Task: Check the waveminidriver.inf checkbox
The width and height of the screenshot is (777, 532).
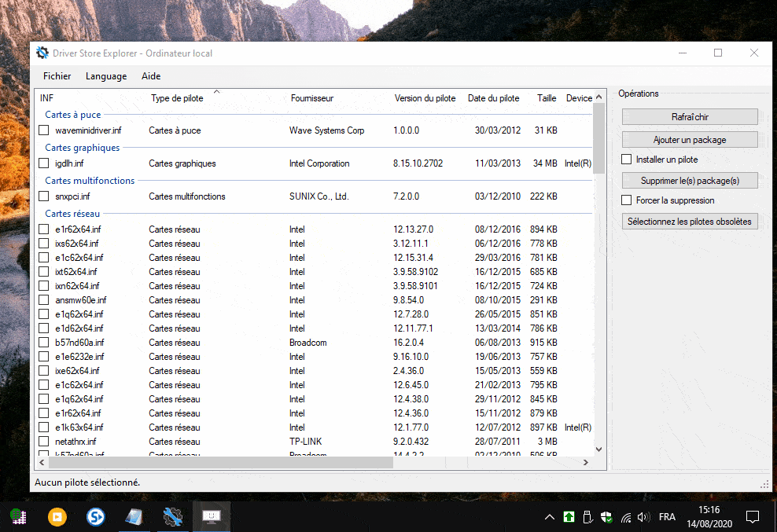Action: 43,130
